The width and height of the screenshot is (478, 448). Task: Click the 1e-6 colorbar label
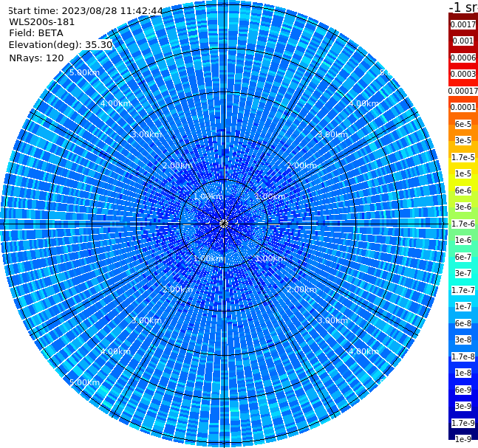[x=463, y=240]
